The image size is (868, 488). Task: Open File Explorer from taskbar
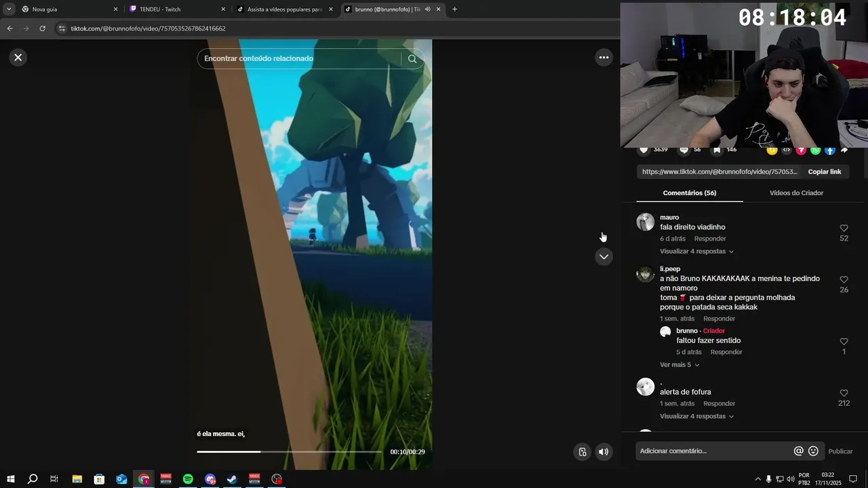77,479
